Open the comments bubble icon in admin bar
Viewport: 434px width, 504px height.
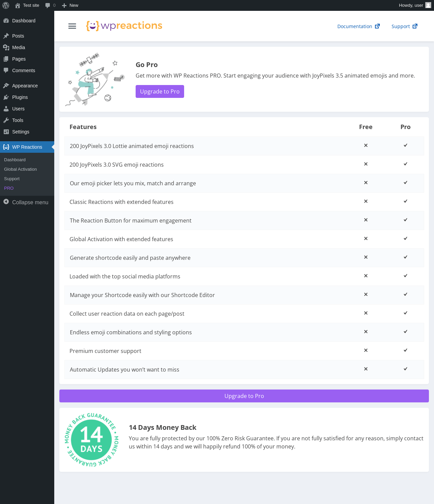coord(47,5)
